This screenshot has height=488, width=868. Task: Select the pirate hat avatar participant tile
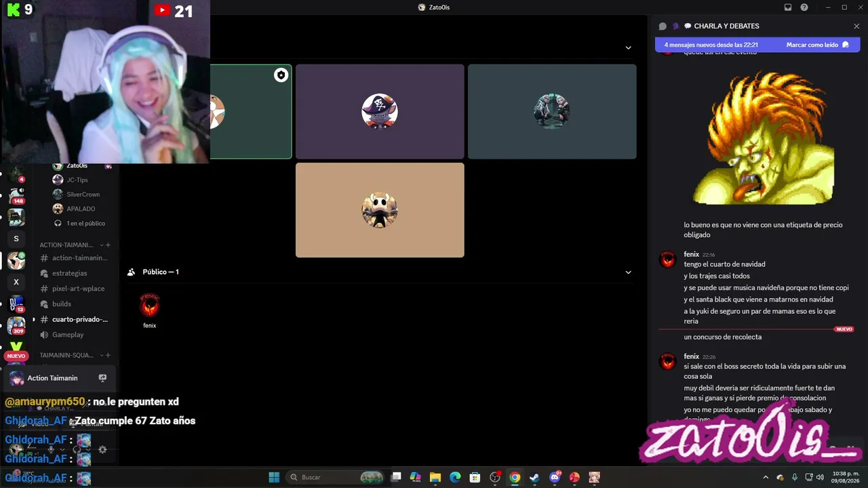(380, 112)
